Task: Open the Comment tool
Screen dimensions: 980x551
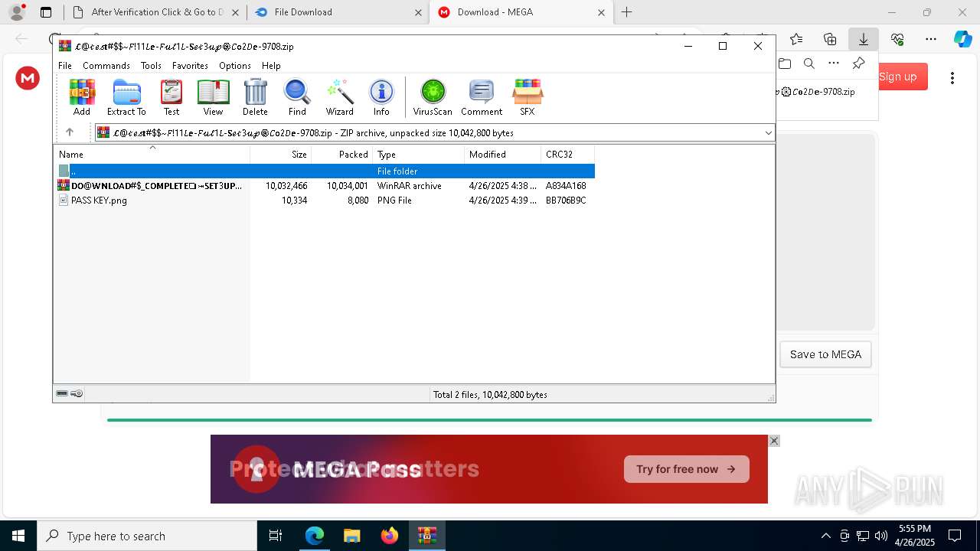Action: [482, 97]
